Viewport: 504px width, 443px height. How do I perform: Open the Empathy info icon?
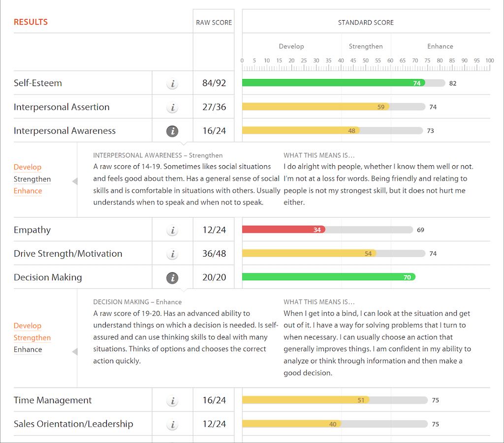click(172, 230)
